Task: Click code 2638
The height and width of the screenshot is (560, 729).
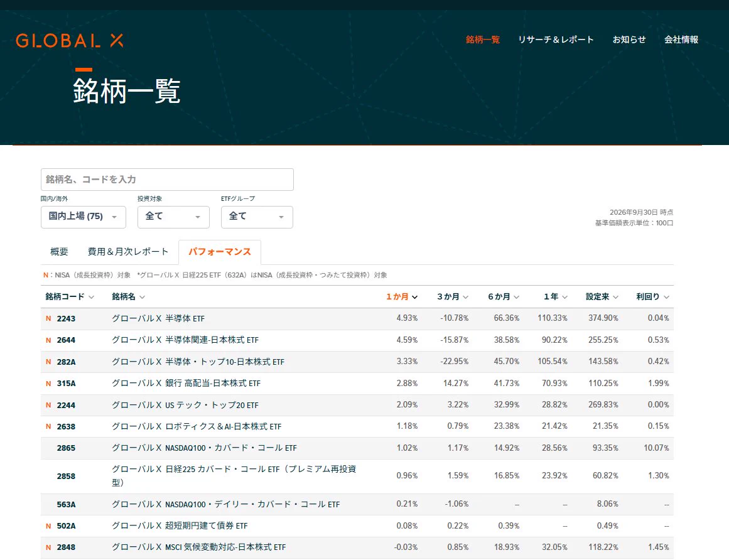Action: point(66,427)
